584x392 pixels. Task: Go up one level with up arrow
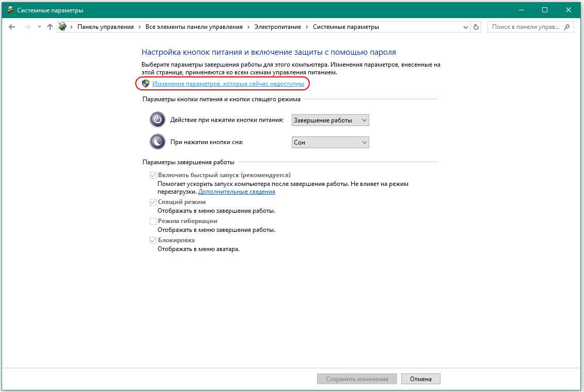pyautogui.click(x=50, y=27)
